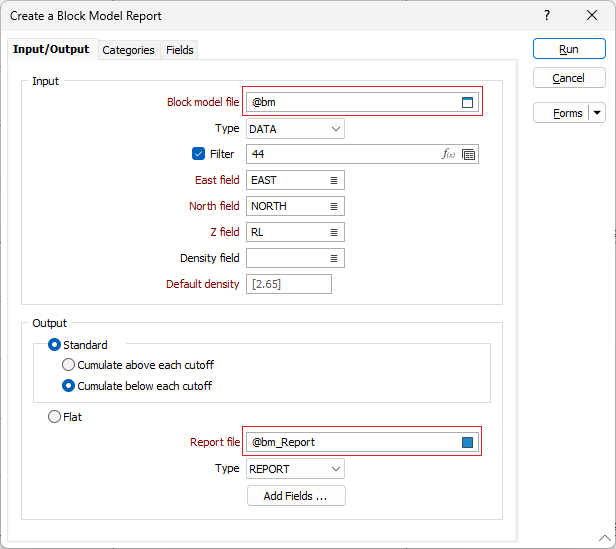Image resolution: width=616 pixels, height=549 pixels.
Task: Click the Filter form list icon
Action: tap(469, 154)
